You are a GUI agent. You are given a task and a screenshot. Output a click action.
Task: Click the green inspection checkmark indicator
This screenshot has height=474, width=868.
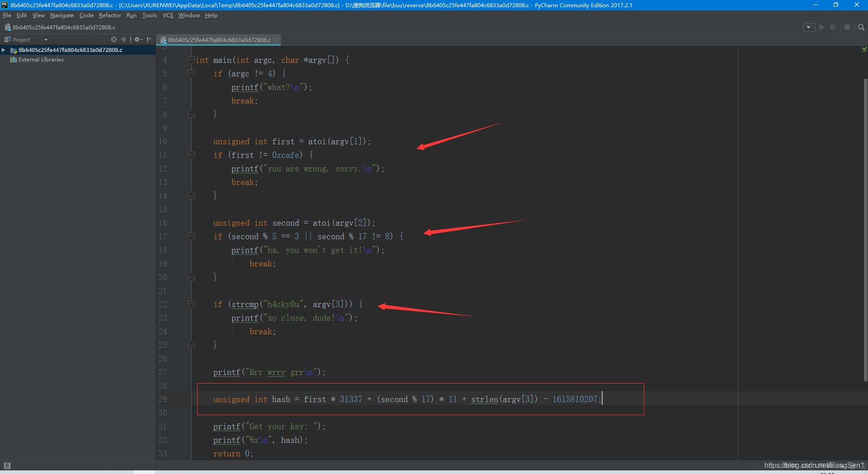(x=864, y=49)
